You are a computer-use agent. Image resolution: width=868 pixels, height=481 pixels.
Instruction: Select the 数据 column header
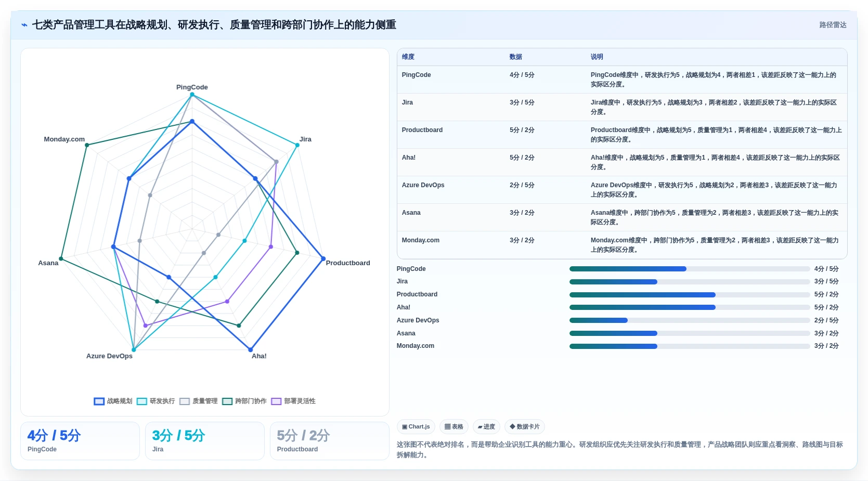516,57
